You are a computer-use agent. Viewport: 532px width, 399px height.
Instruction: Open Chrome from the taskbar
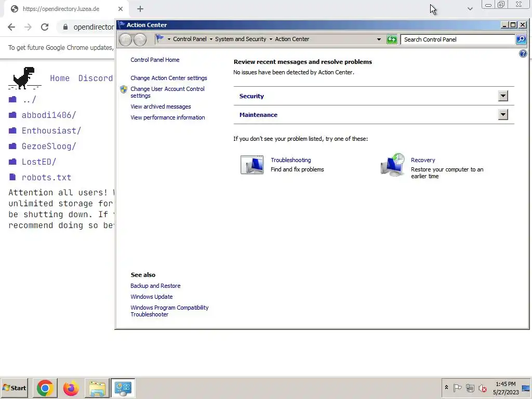coord(45,388)
